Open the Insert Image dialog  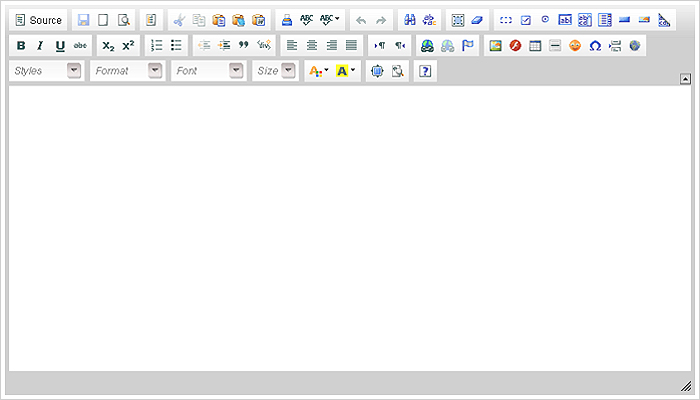click(496, 45)
